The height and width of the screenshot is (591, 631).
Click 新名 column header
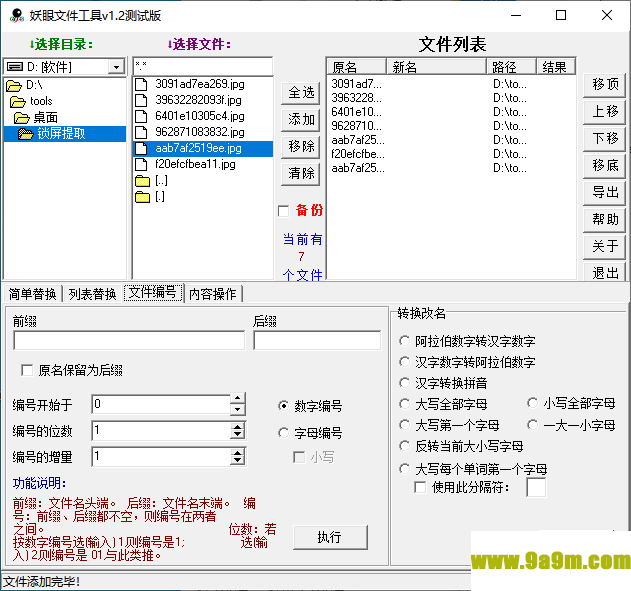point(436,67)
